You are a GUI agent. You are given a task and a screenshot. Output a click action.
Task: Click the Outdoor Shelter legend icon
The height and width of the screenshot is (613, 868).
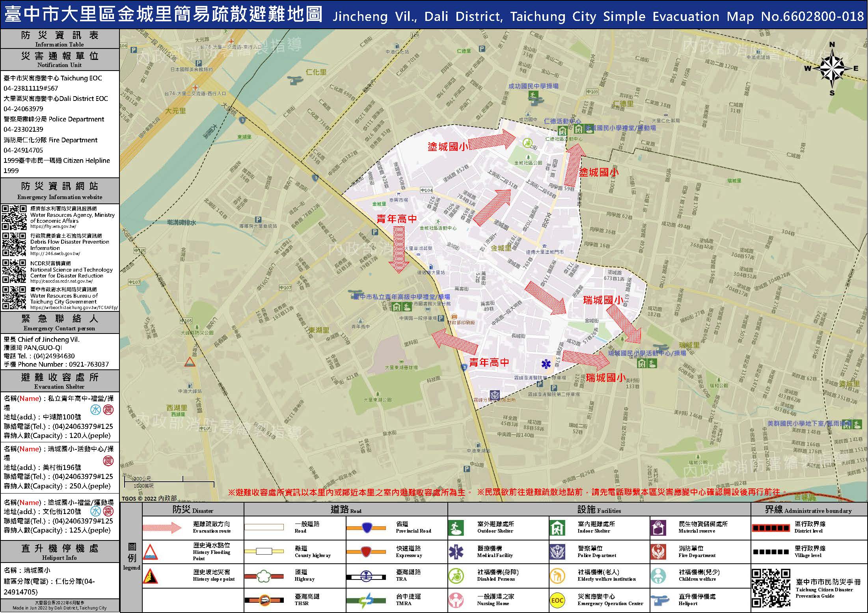[x=456, y=528]
